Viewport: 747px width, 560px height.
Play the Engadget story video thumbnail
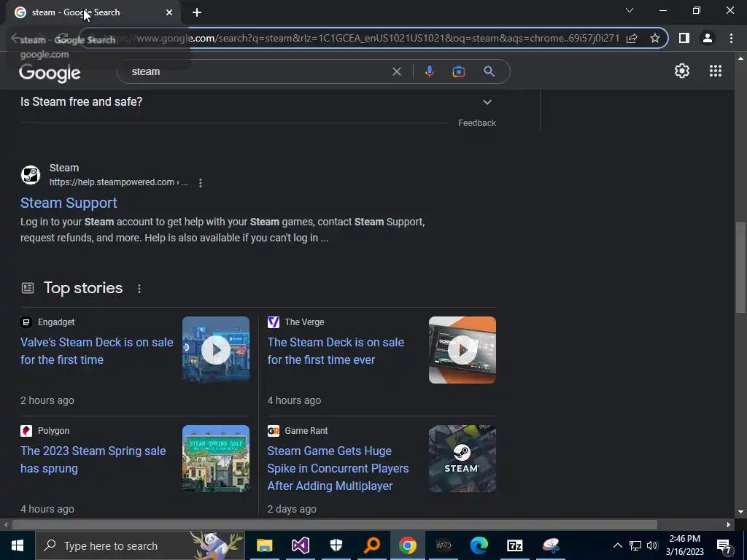pos(216,350)
